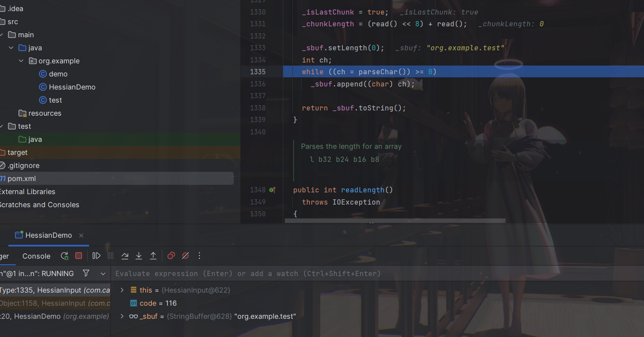The image size is (644, 337).
Task: Resume program execution
Action: point(96,256)
